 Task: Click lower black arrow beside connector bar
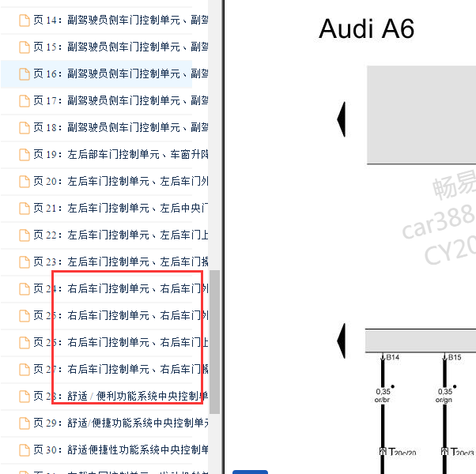point(342,340)
